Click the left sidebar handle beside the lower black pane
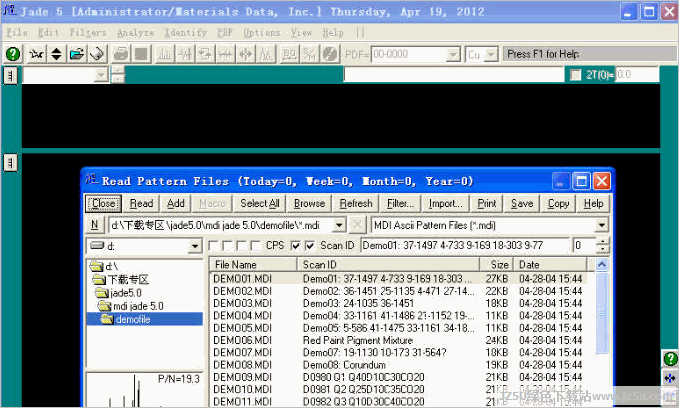679x408 pixels. point(10,163)
